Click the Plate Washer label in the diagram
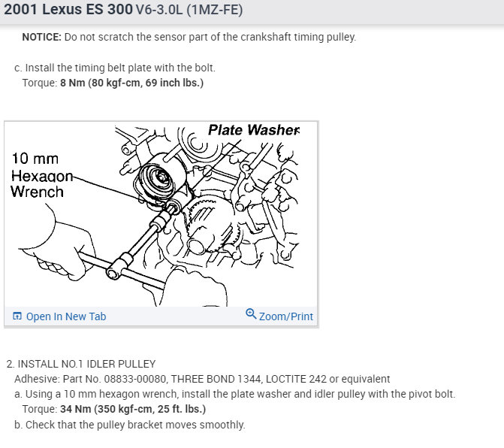 tap(254, 130)
